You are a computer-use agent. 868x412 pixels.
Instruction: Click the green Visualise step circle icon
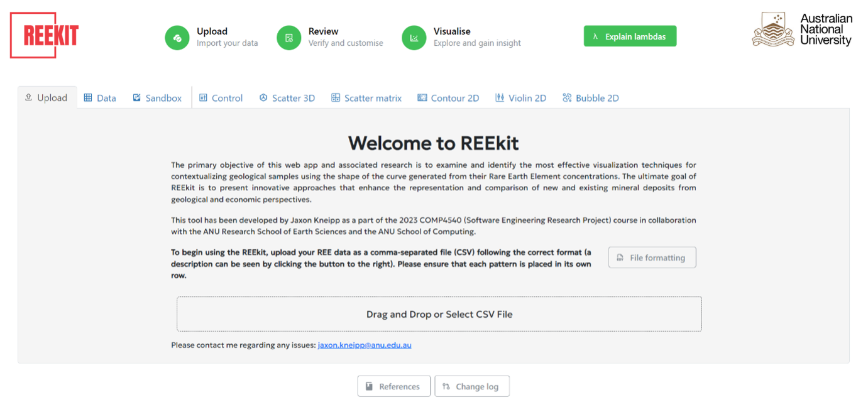(414, 38)
